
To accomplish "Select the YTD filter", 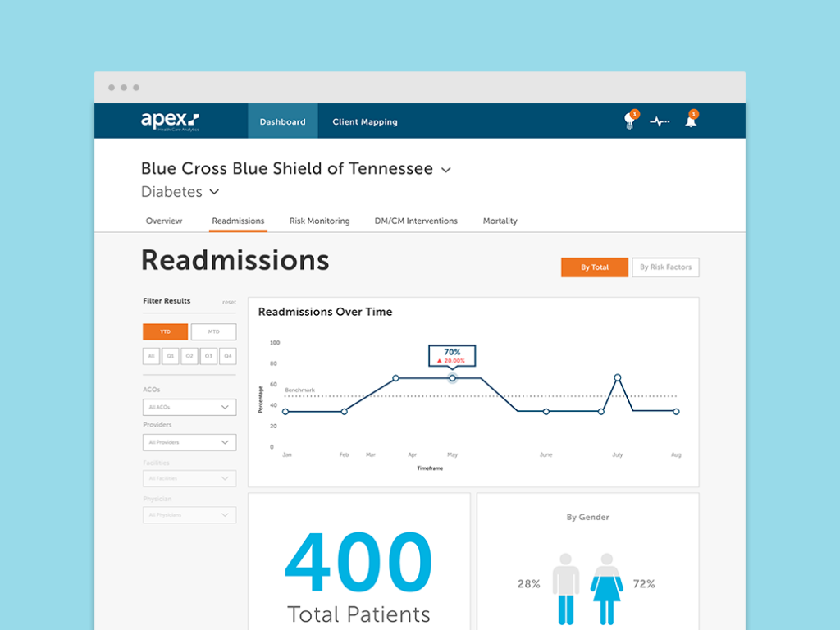I will point(165,331).
